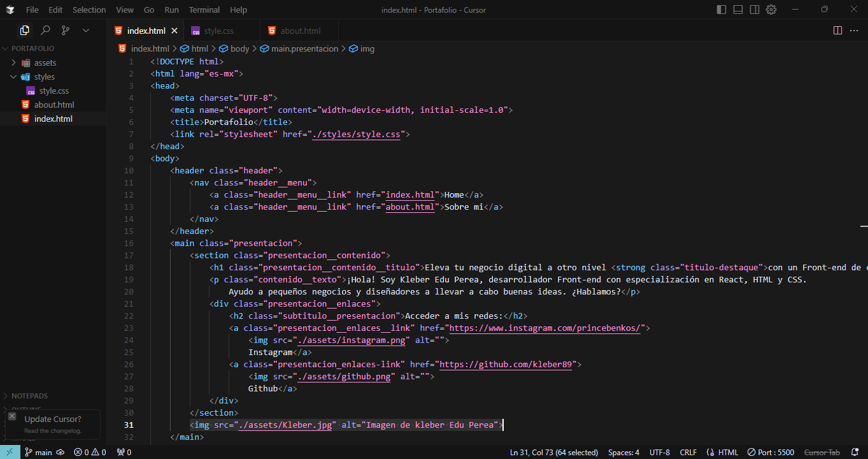Click the publish to cloud sync icon

[60, 452]
